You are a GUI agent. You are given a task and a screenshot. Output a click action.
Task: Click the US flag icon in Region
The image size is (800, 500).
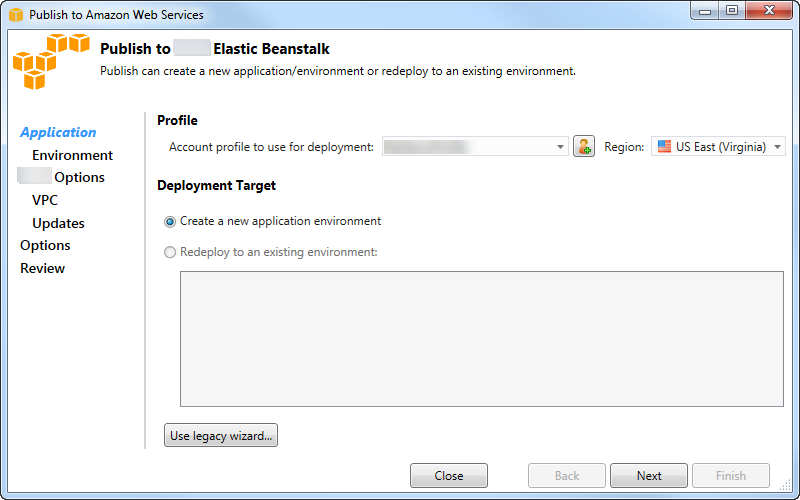pyautogui.click(x=664, y=147)
